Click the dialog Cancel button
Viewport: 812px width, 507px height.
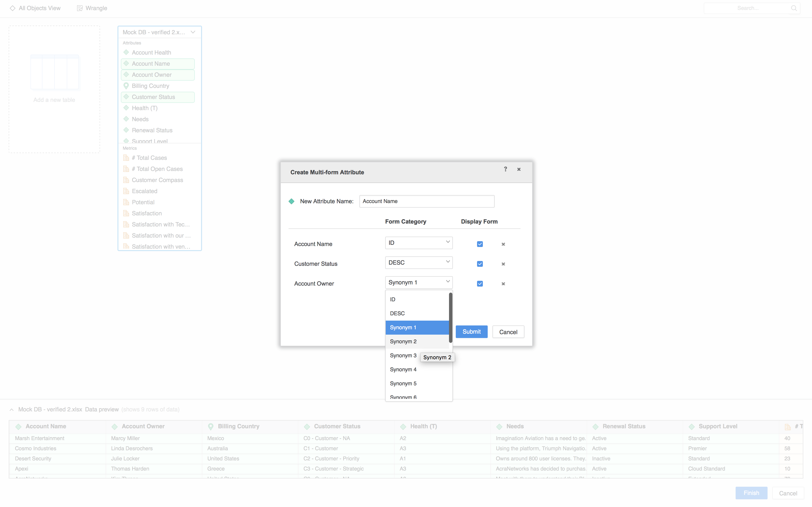[508, 332]
